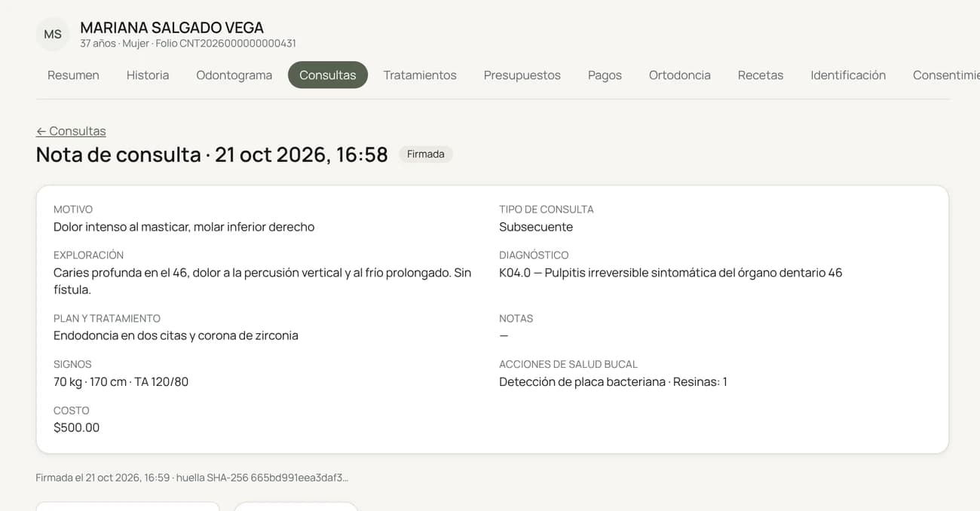The width and height of the screenshot is (980, 511).
Task: Click the text Dolor intenso al masticar, molar inferior derecho
Action: coord(184,227)
